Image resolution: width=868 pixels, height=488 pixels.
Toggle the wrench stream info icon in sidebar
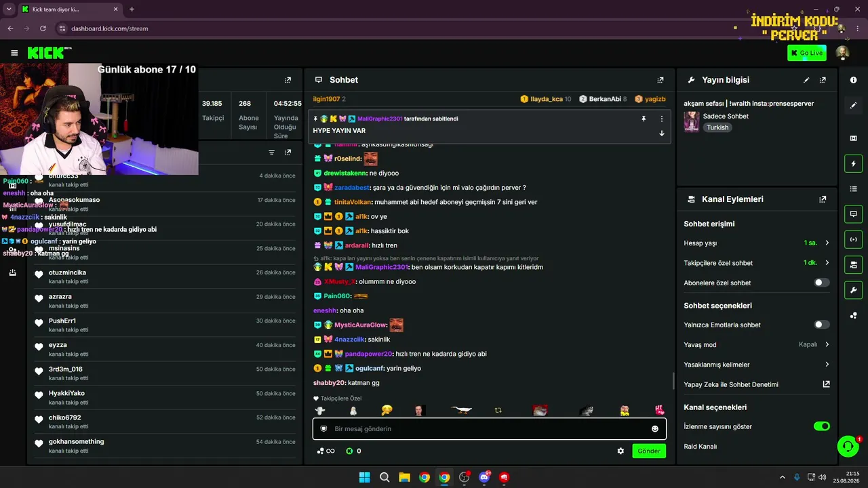[853, 290]
